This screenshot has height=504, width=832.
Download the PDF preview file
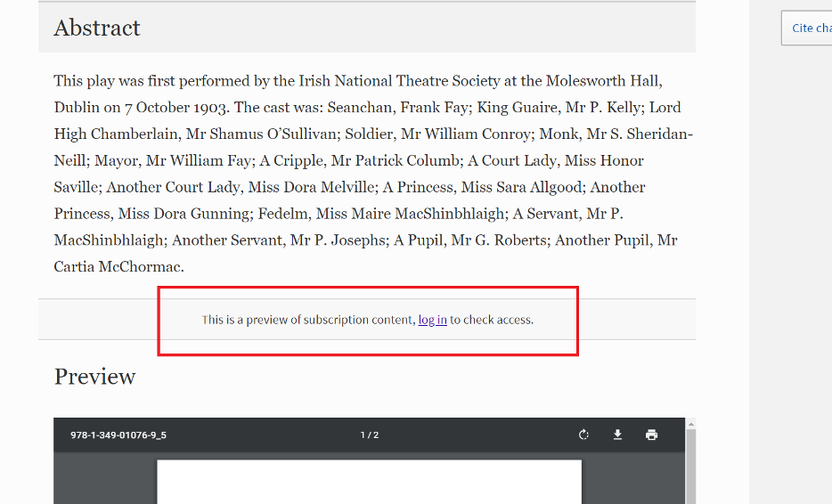click(617, 435)
